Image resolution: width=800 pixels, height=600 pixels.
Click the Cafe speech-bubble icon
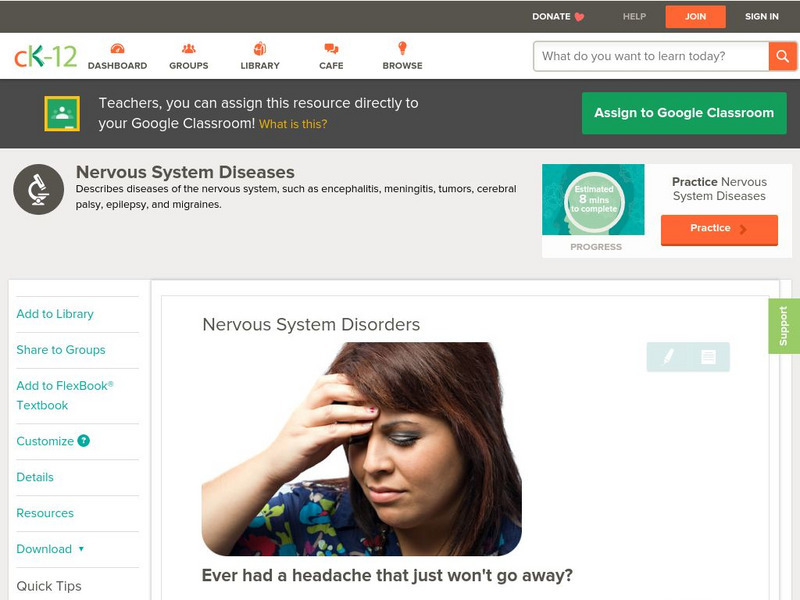tap(330, 47)
